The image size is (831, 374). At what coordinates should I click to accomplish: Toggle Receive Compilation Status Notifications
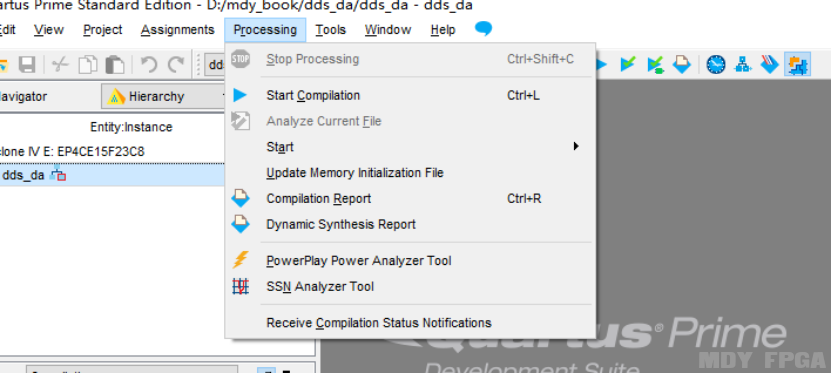[379, 323]
